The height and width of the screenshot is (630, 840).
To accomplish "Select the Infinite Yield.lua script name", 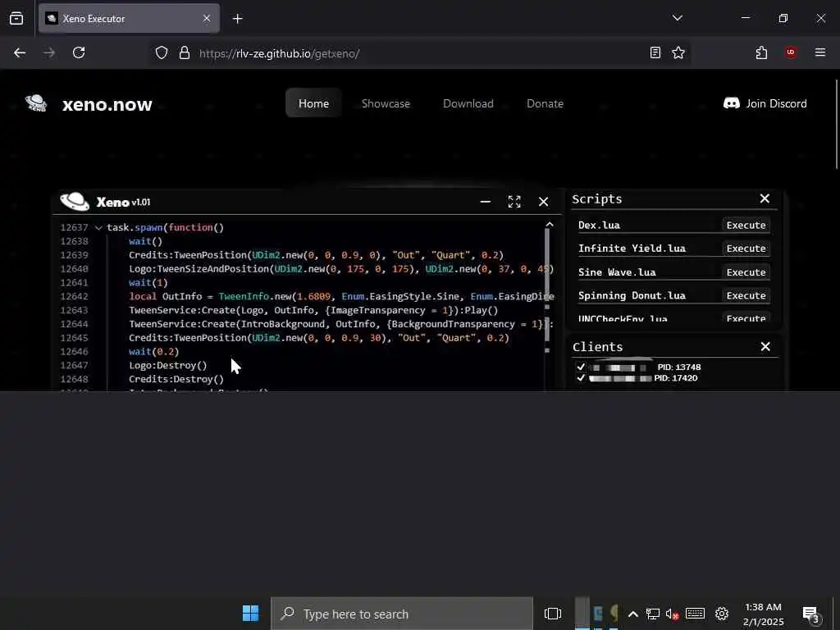I will 632,248.
